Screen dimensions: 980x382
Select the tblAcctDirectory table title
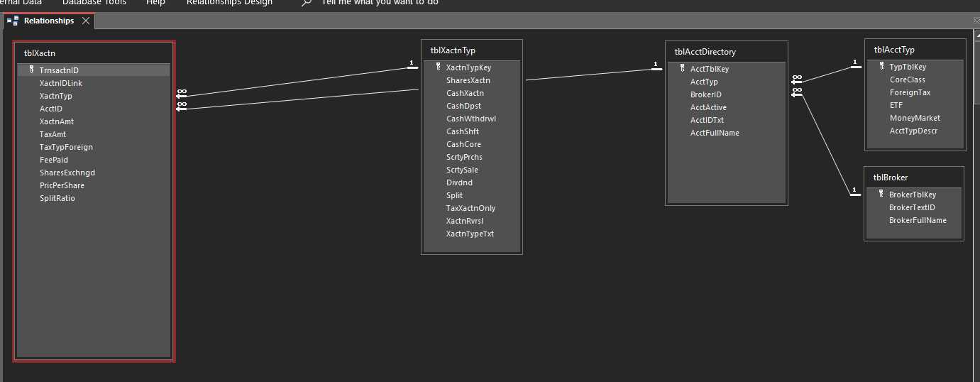tap(705, 52)
